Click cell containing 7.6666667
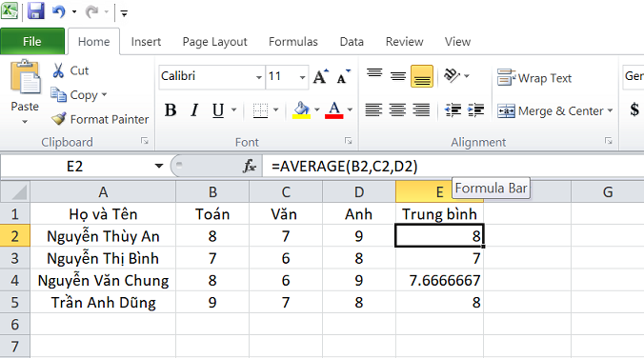The width and height of the screenshot is (644, 358). tap(439, 281)
